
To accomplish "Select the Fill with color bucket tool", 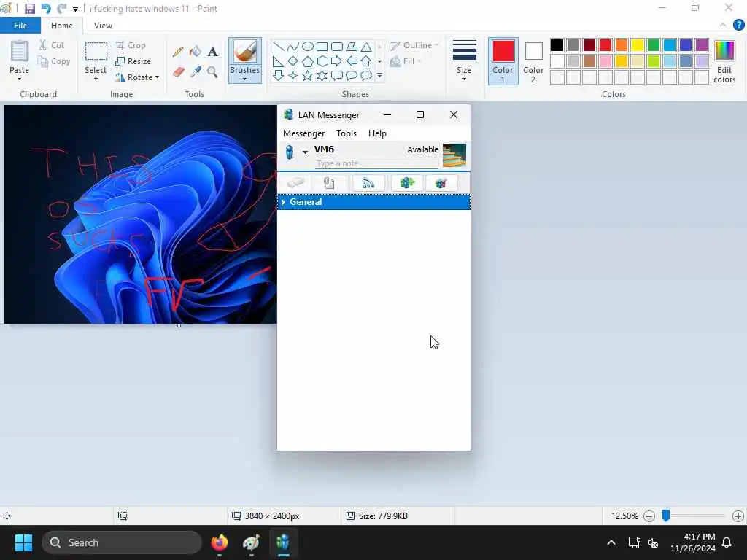I will pos(196,52).
